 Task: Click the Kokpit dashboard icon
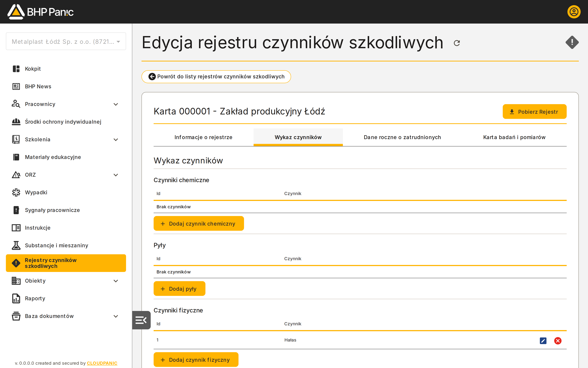16,69
